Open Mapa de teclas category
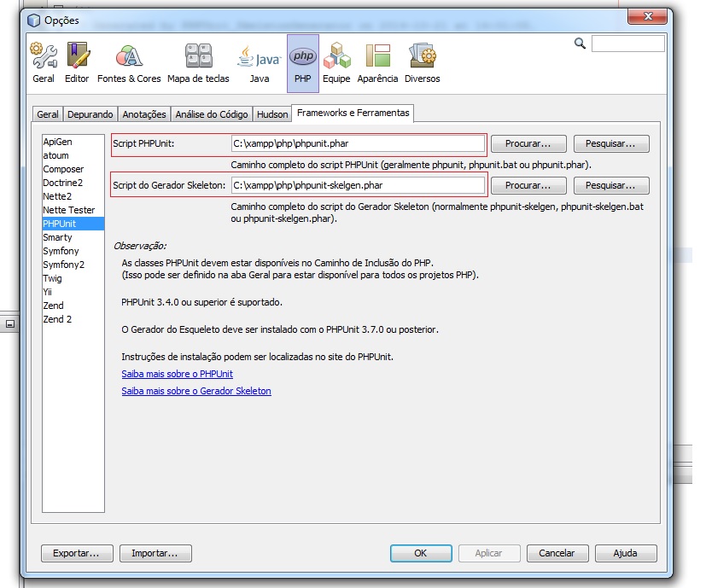This screenshot has height=588, width=706. point(198,62)
